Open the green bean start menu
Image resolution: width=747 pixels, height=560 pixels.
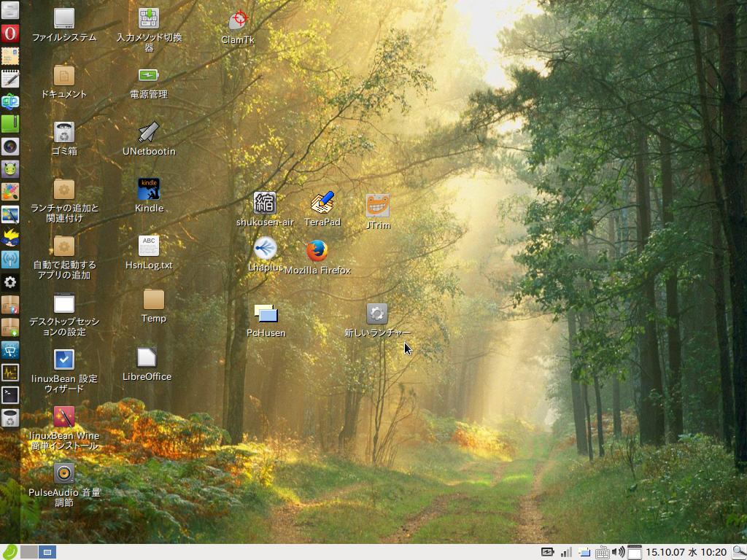click(x=9, y=552)
